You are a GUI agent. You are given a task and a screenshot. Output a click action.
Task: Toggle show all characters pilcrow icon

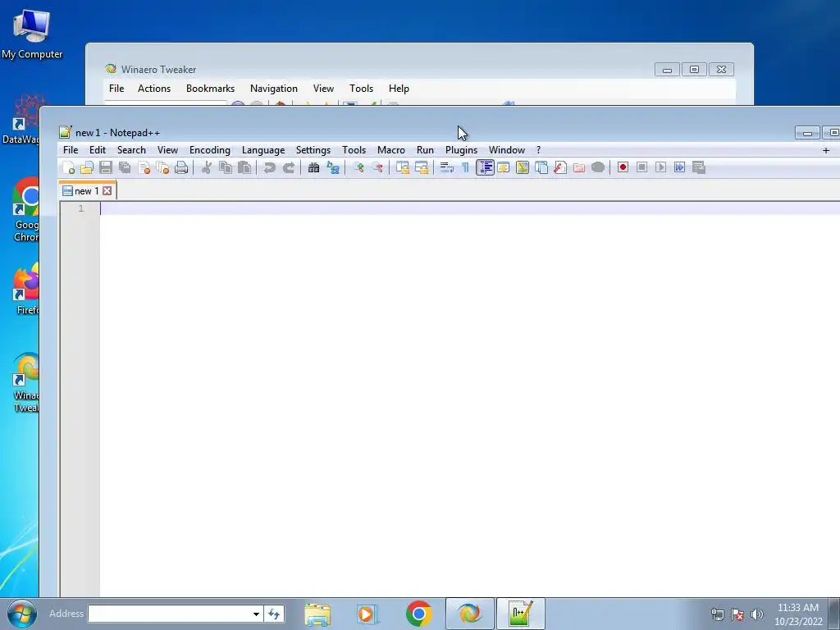pyautogui.click(x=465, y=167)
